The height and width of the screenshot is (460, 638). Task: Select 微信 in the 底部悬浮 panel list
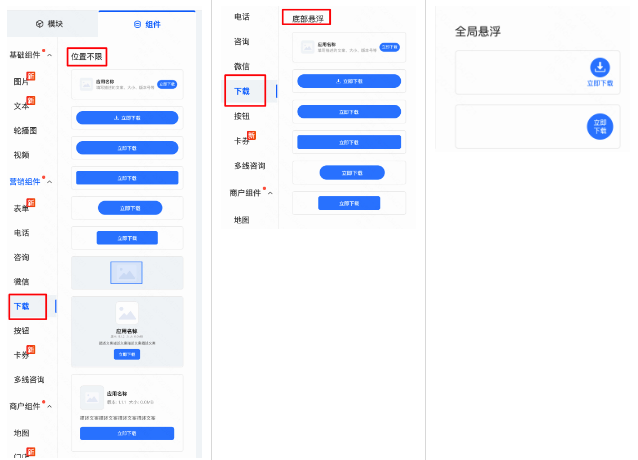click(242, 66)
